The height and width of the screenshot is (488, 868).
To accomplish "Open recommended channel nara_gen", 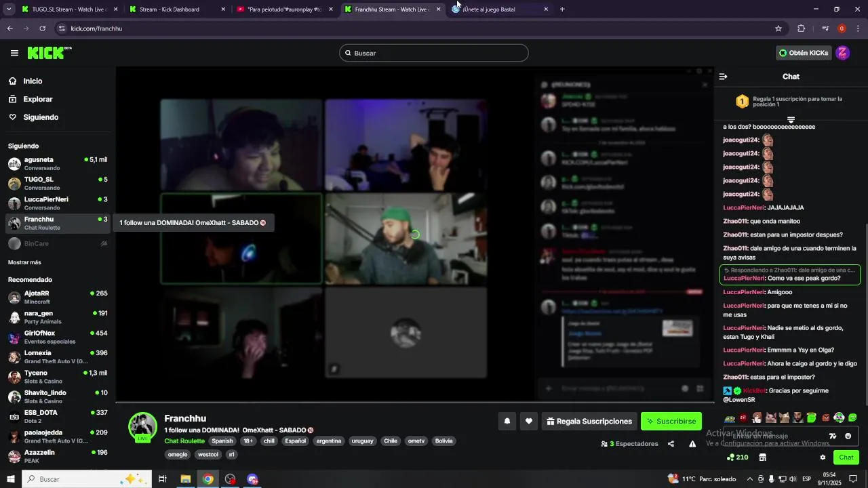I will (58, 317).
